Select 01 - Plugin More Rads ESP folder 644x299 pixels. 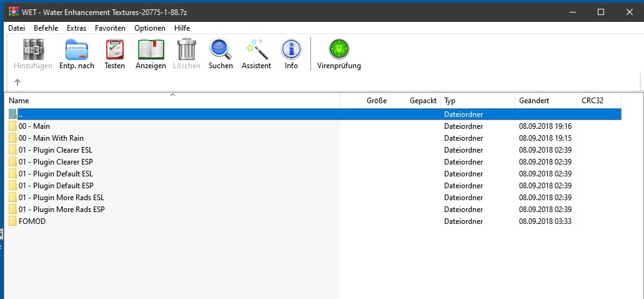click(61, 210)
